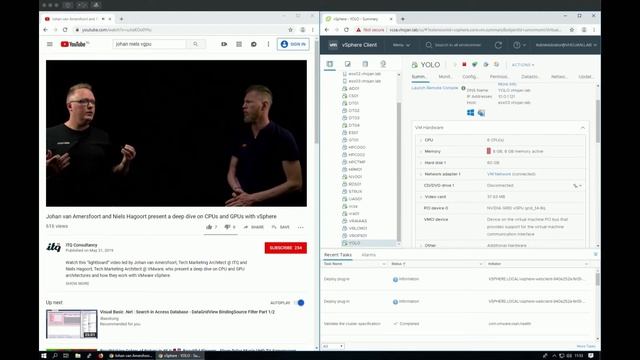Open the YouTube messages bubble icon
640x360 pixels.
click(x=253, y=44)
